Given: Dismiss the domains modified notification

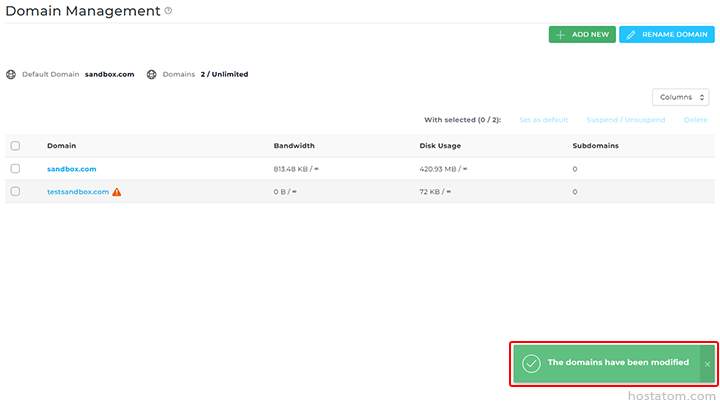Looking at the screenshot, I should point(707,364).
